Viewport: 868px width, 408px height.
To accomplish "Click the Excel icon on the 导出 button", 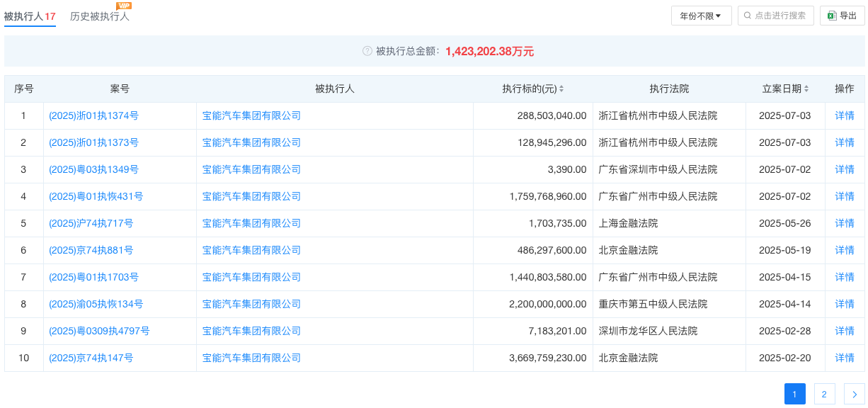I will [x=832, y=16].
